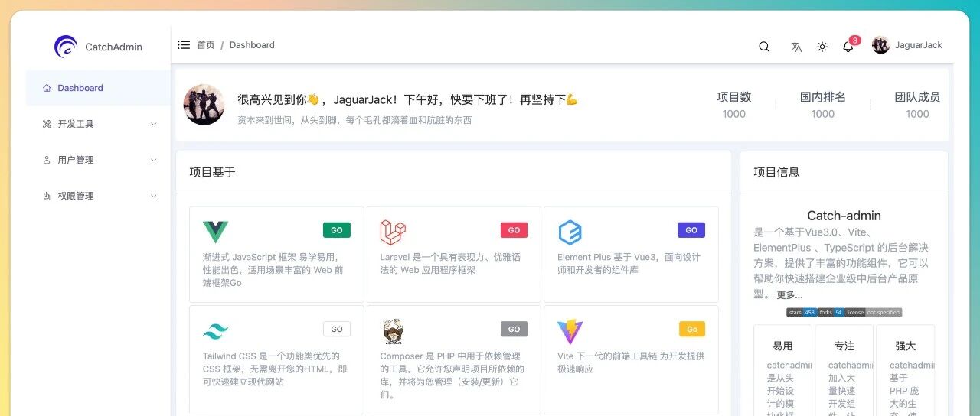Click the 权限管理 permission icon
980x416 pixels.
47,196
